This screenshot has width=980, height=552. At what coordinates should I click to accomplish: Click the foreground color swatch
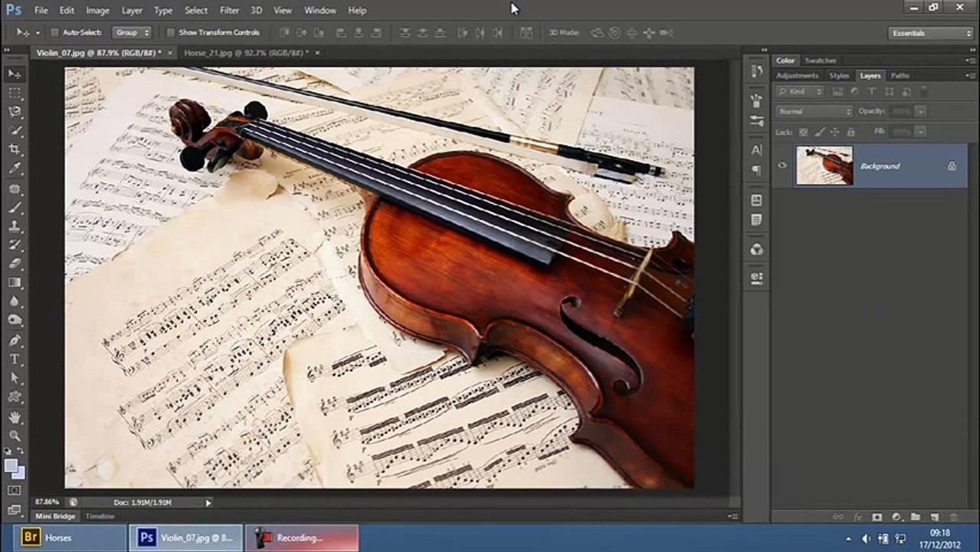[x=11, y=465]
